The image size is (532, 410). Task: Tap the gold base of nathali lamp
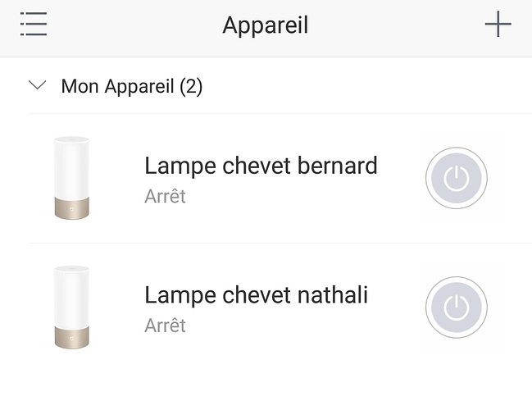click(71, 337)
